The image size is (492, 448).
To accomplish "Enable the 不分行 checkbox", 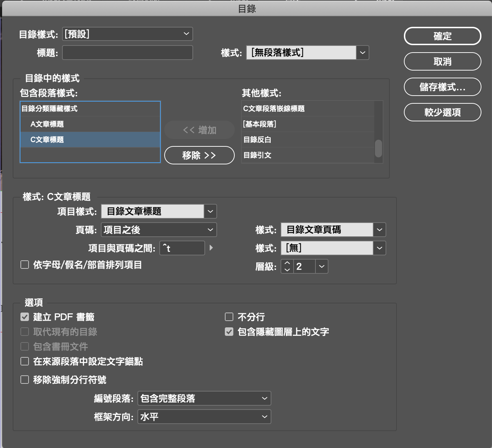I will click(229, 317).
